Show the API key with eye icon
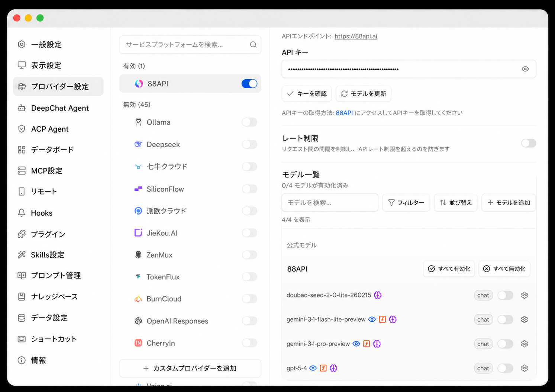Image resolution: width=555 pixels, height=392 pixels. [x=525, y=69]
